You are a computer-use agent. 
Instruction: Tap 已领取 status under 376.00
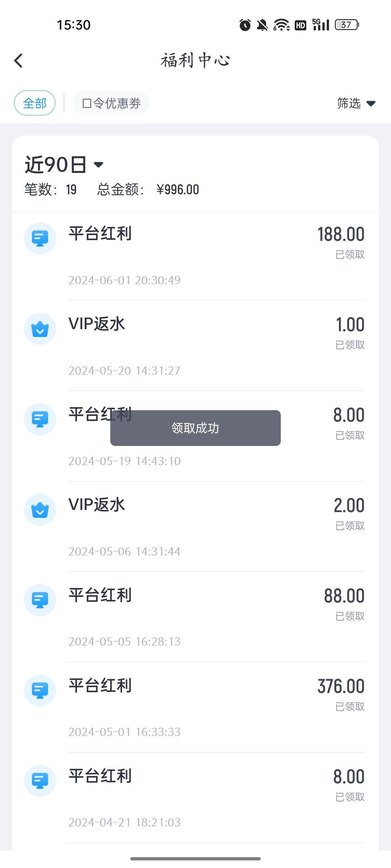350,707
